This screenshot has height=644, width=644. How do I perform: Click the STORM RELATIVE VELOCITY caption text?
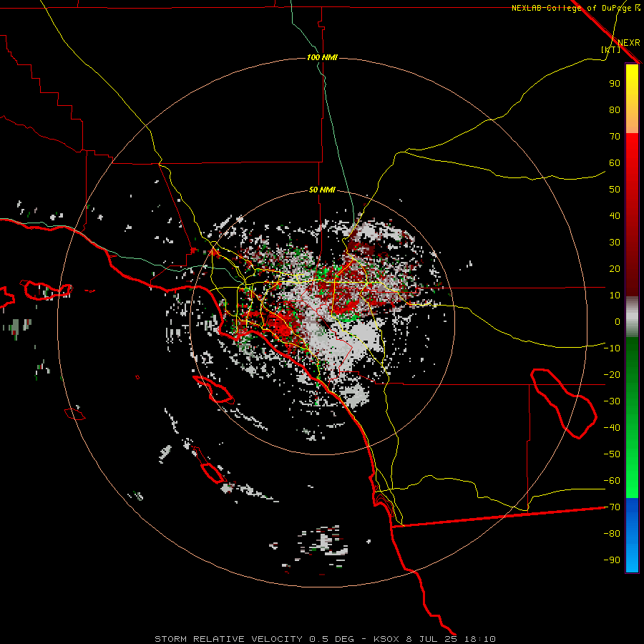[x=230, y=639]
